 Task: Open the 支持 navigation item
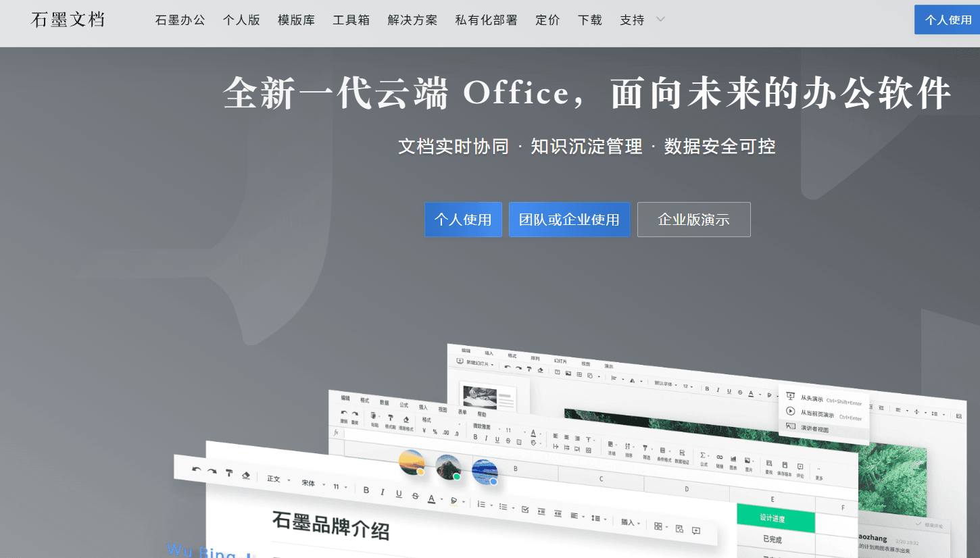pyautogui.click(x=633, y=20)
